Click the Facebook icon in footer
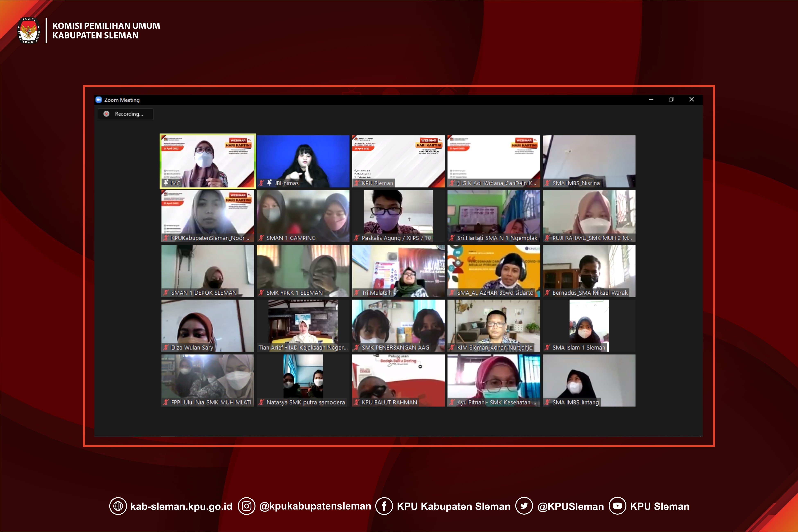798x532 pixels. [384, 506]
